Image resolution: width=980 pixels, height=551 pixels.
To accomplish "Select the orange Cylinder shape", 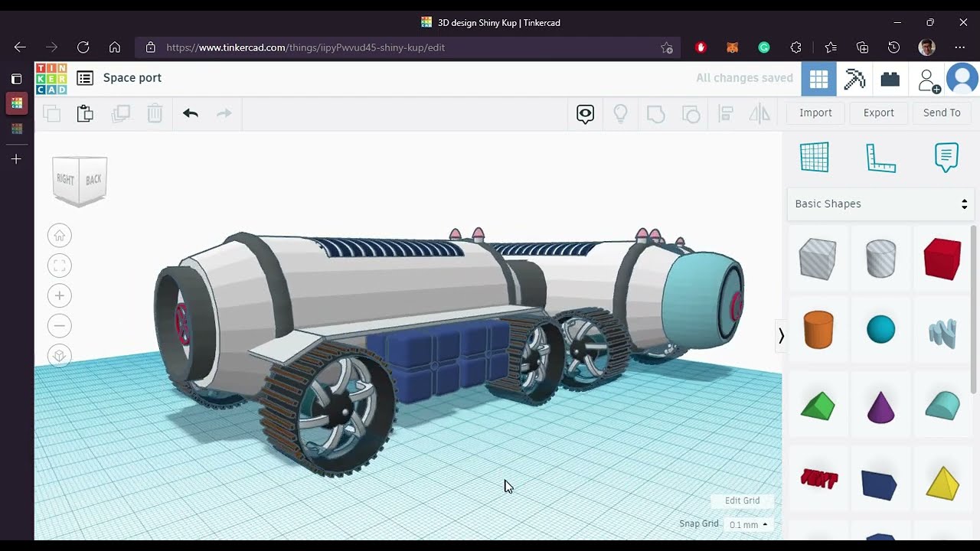I will tap(818, 330).
